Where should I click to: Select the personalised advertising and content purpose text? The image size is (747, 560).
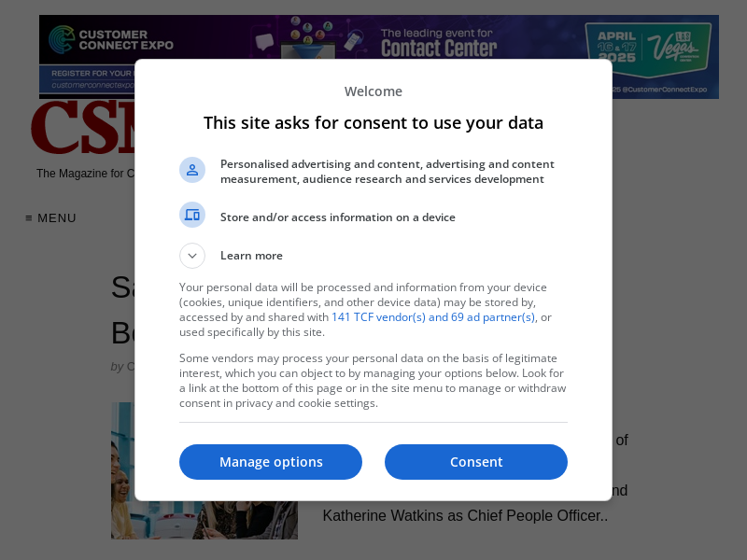387,172
